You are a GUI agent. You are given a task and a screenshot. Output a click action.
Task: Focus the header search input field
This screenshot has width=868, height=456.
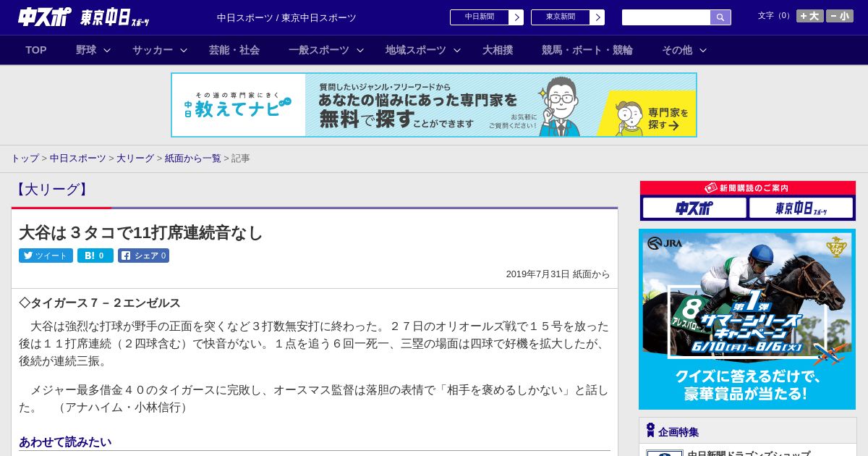point(666,17)
